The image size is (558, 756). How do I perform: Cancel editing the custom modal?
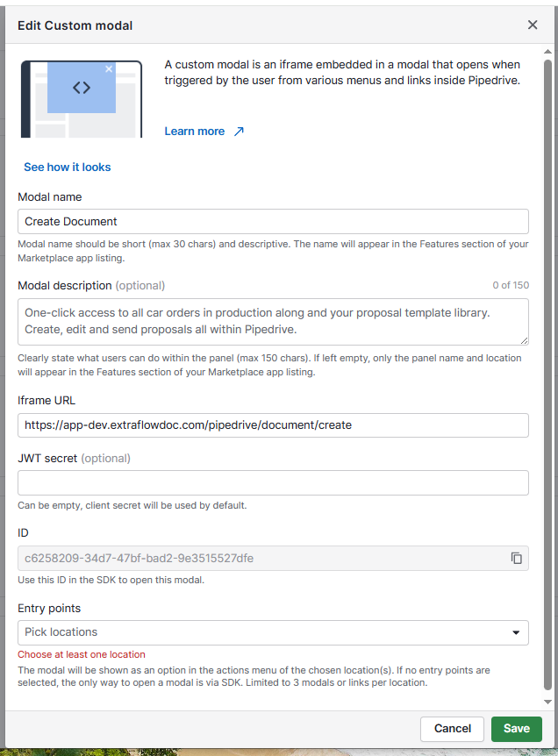[x=452, y=729]
